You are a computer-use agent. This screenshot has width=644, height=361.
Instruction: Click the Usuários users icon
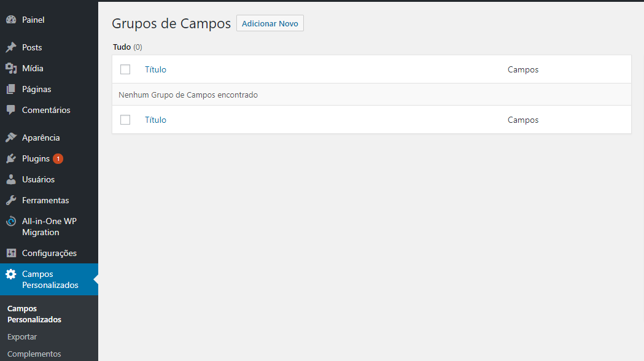pyautogui.click(x=11, y=179)
